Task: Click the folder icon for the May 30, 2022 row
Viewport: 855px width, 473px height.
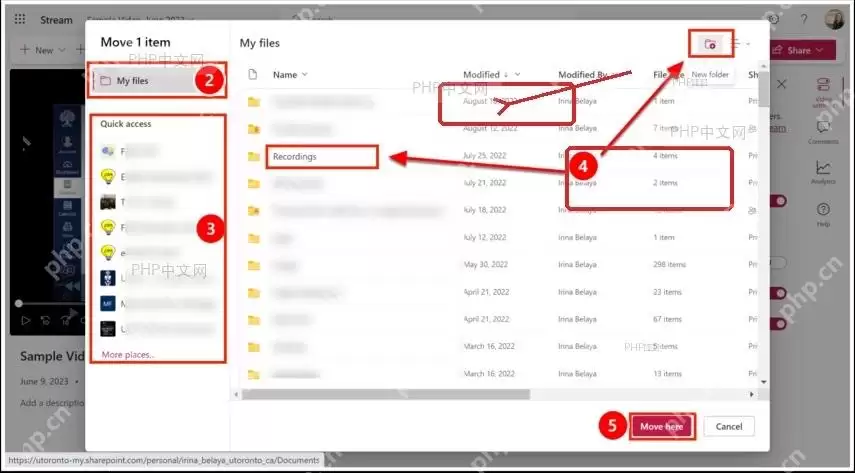Action: (254, 266)
